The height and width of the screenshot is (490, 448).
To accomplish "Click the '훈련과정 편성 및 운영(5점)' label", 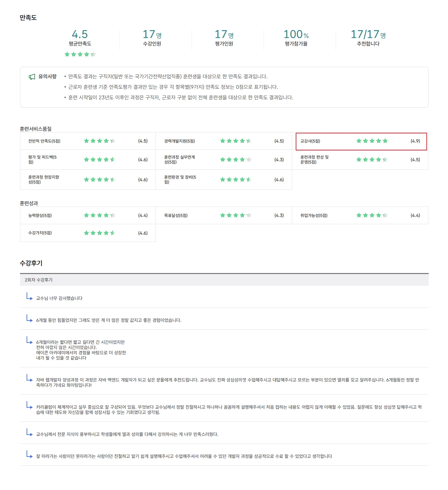I will (314, 160).
